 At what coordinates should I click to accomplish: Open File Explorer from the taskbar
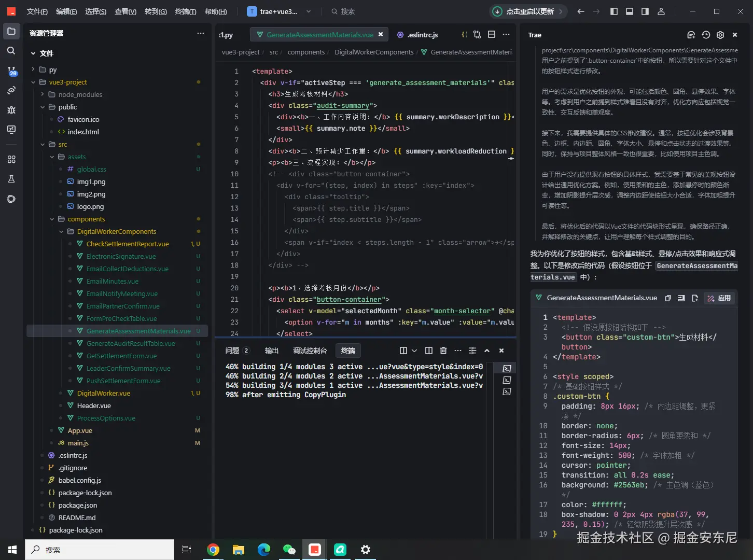(239, 550)
